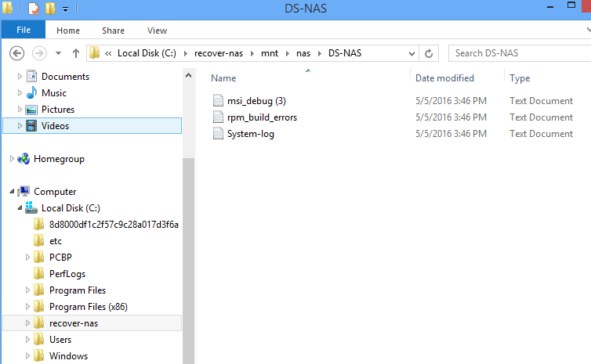Open the File ribbon tab

click(x=24, y=30)
